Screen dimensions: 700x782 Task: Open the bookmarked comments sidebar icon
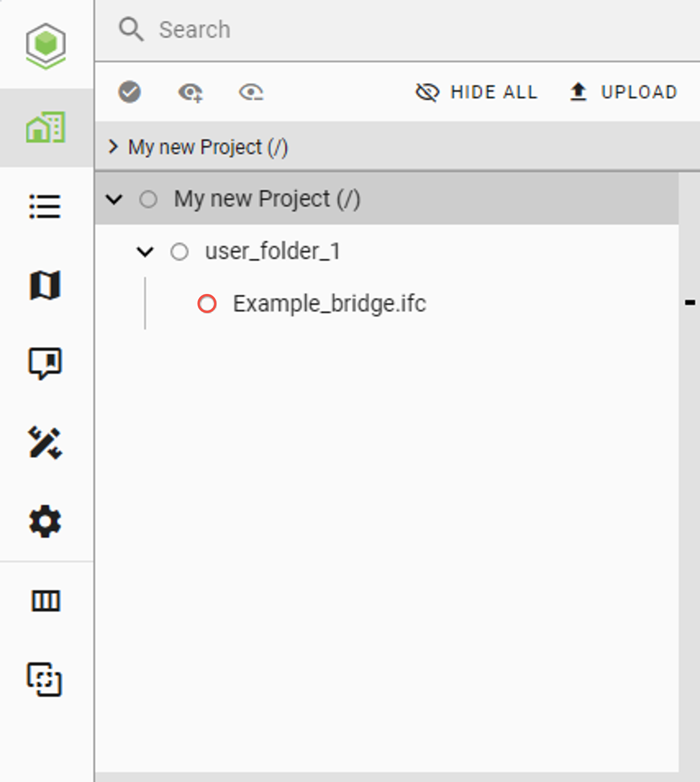tap(45, 364)
